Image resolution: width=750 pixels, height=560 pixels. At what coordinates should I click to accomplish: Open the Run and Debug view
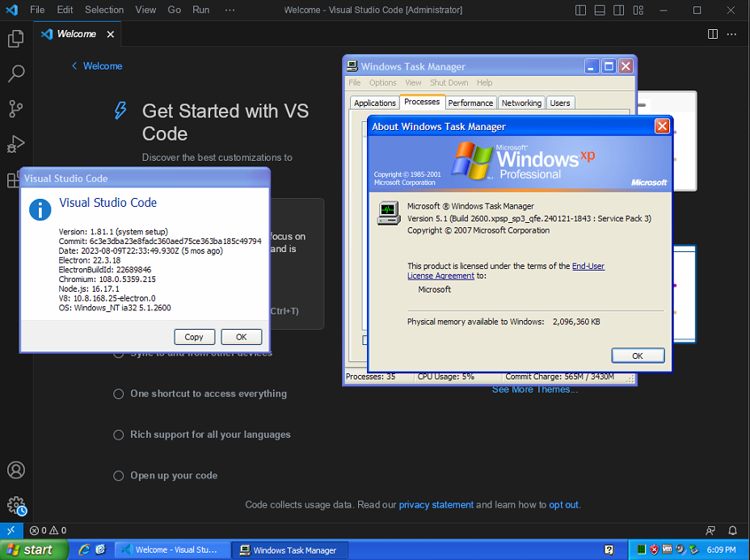click(15, 145)
